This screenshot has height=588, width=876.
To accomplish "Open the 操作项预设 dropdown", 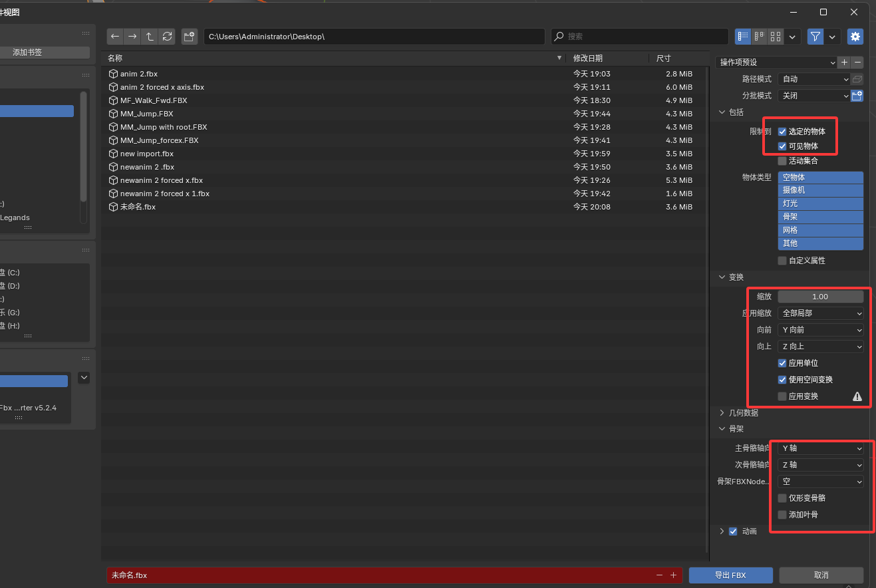I will click(x=776, y=63).
